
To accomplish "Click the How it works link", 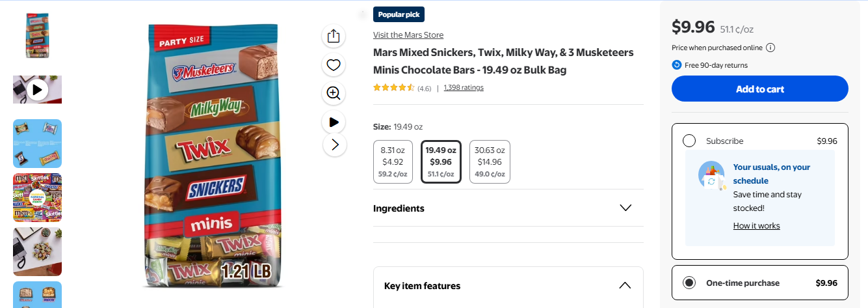I will tap(756, 226).
